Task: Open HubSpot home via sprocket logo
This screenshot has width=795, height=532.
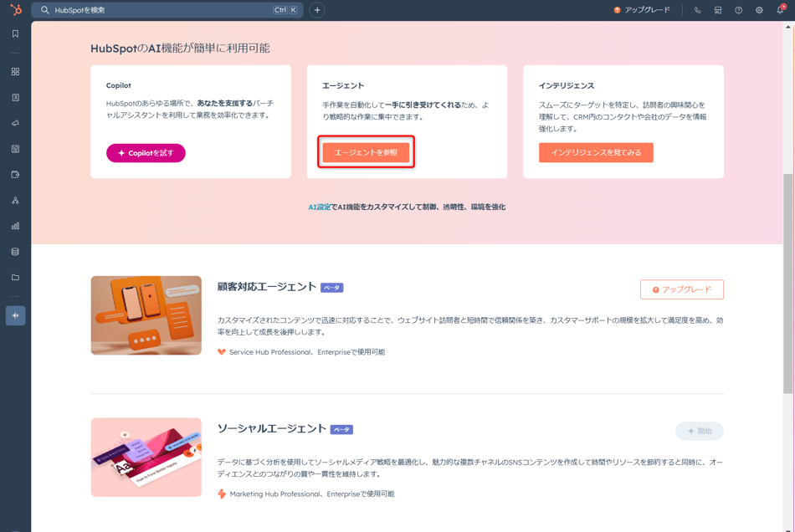Action: point(16,10)
